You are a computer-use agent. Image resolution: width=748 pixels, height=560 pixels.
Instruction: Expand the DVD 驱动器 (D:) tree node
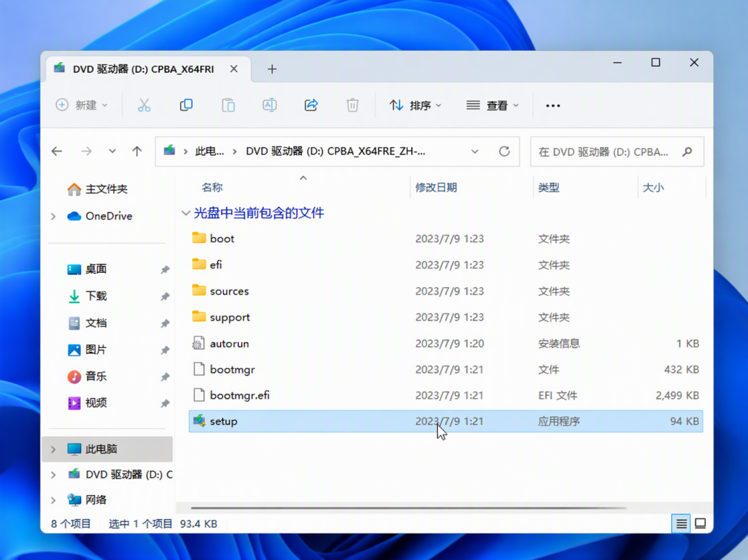[53, 475]
